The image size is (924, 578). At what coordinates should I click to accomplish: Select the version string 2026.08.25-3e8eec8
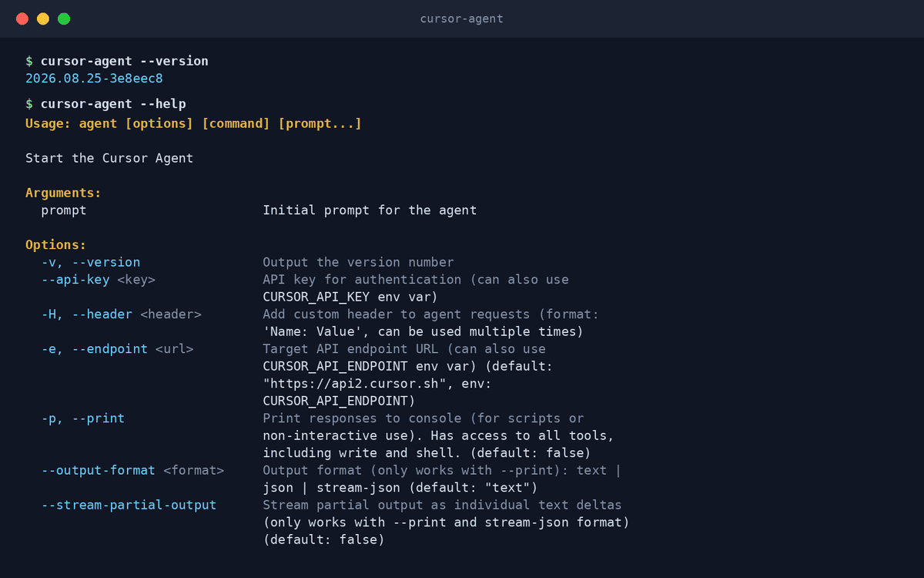pyautogui.click(x=94, y=79)
